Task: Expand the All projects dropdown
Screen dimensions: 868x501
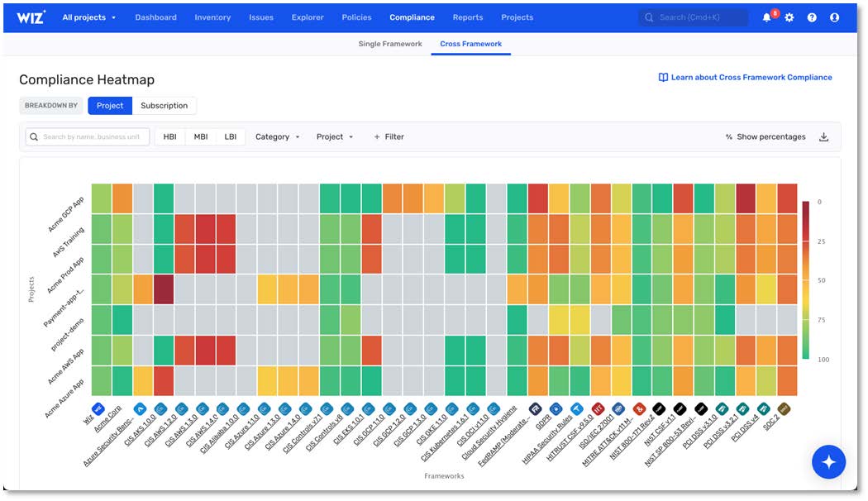Action: point(89,17)
